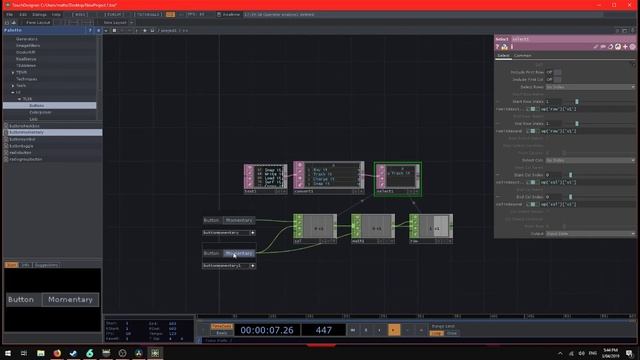Image resolution: width=640 pixels, height=360 pixels.
Task: Toggle the highlighted Momentary button on buttonmomentary1
Action: pyautogui.click(x=239, y=253)
